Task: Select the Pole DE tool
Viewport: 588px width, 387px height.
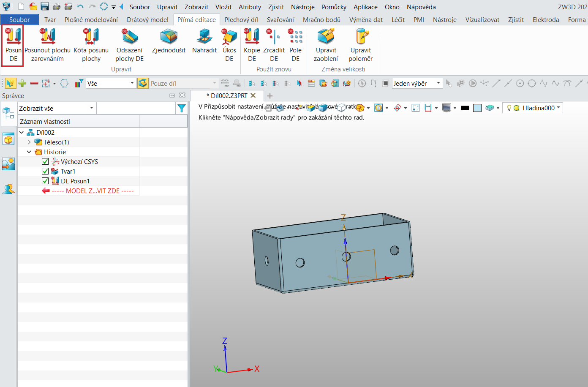Action: 296,45
